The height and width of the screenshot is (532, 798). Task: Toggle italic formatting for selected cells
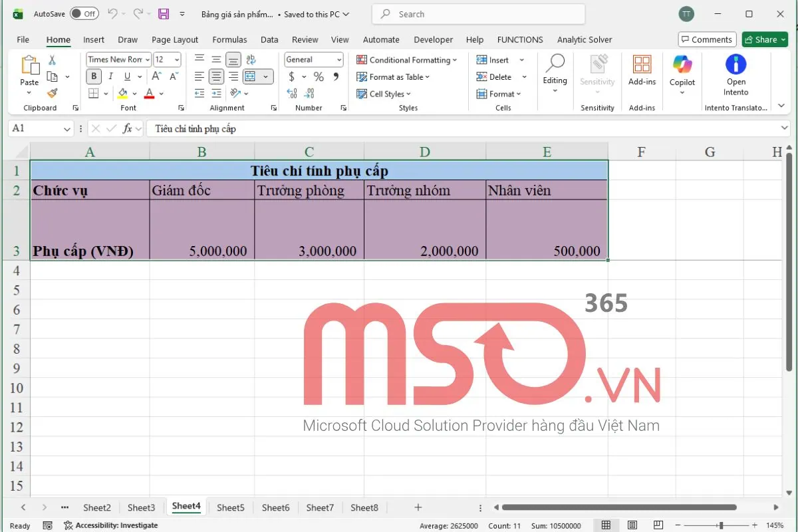pyautogui.click(x=110, y=76)
